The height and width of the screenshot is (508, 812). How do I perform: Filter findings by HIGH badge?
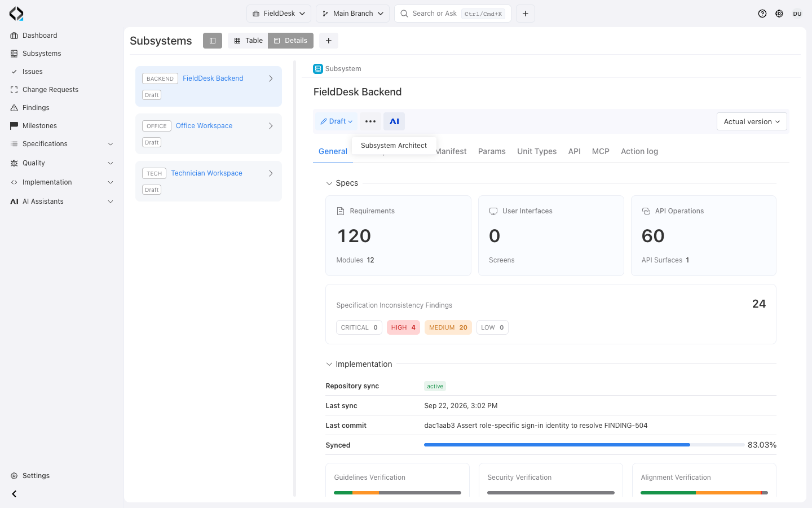(403, 327)
